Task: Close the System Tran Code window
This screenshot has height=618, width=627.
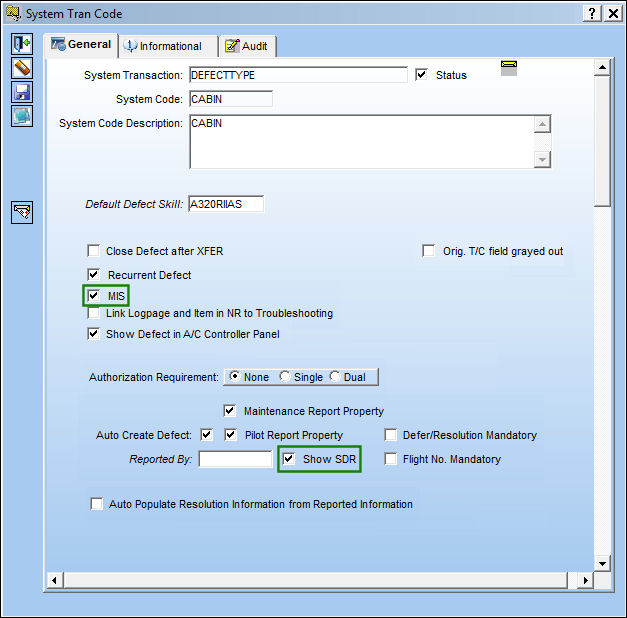Action: (613, 14)
